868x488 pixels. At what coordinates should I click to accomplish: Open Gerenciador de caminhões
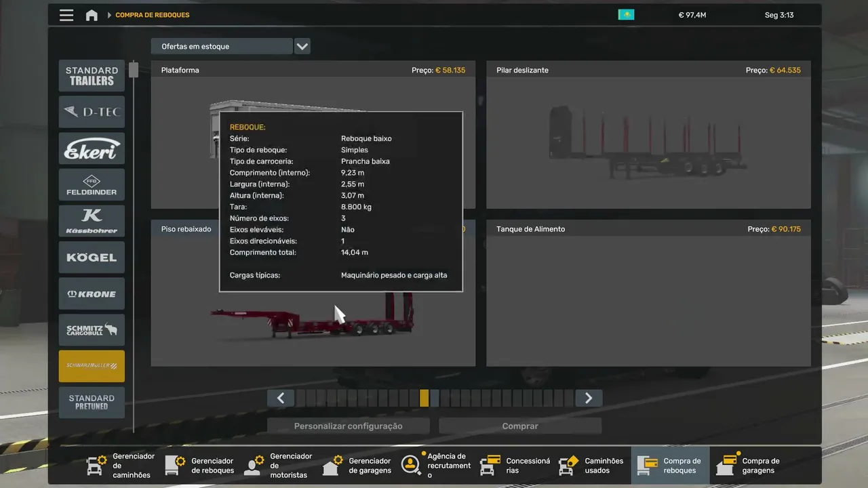point(121,466)
